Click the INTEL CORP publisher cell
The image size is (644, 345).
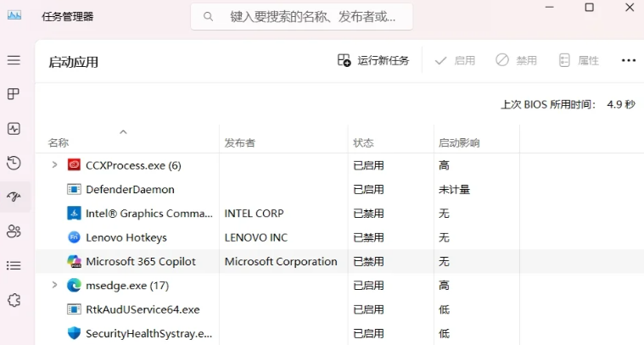coord(254,214)
